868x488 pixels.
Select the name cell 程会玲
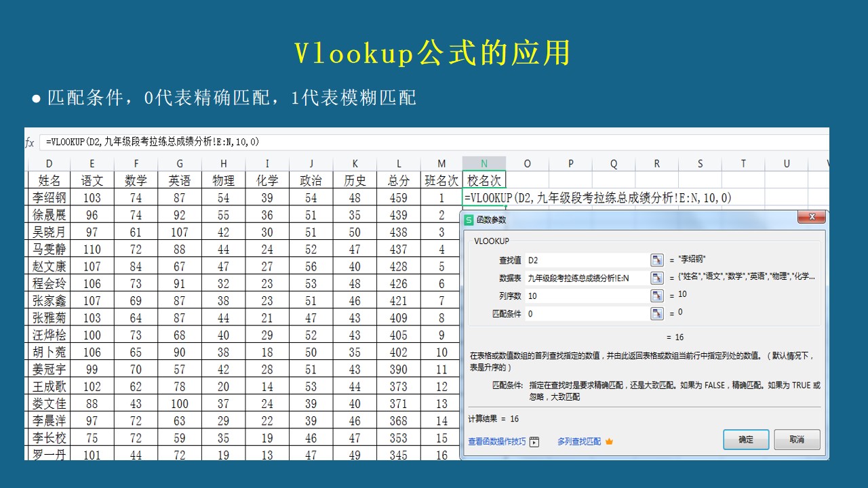pyautogui.click(x=49, y=283)
